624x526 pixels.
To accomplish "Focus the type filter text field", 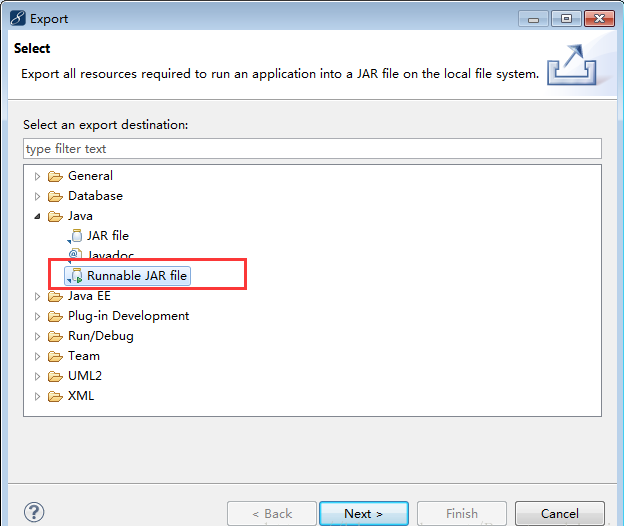I will click(312, 149).
